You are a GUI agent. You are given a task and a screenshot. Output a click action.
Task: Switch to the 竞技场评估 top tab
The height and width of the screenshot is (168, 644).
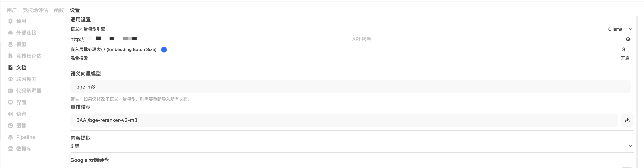(x=35, y=10)
